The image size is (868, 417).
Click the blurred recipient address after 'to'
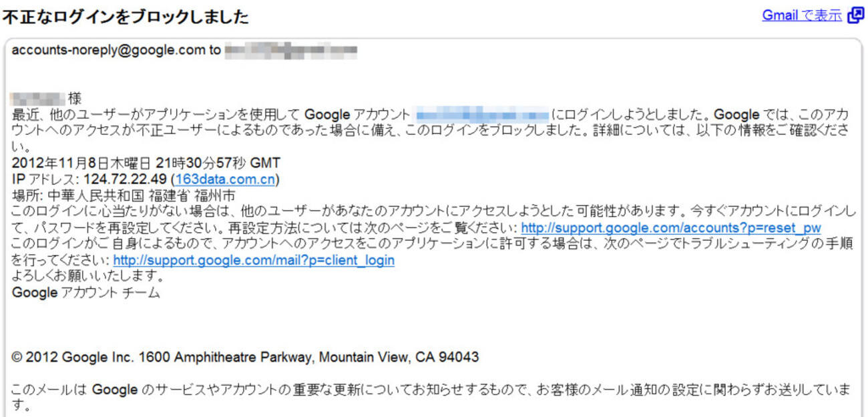(x=290, y=50)
